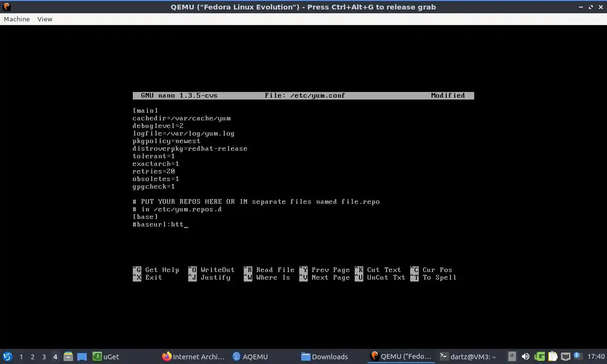Switch to the uGet taskbar window
This screenshot has width=607, height=364.
pyautogui.click(x=106, y=356)
